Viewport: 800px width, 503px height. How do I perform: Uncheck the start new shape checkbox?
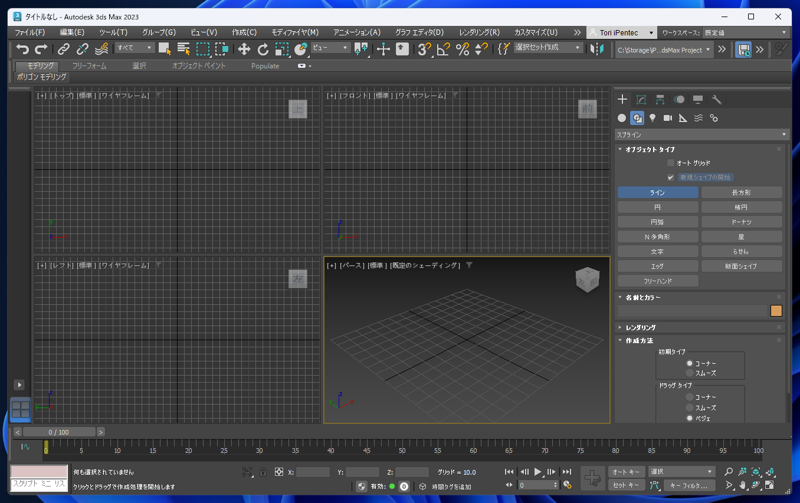coord(670,178)
